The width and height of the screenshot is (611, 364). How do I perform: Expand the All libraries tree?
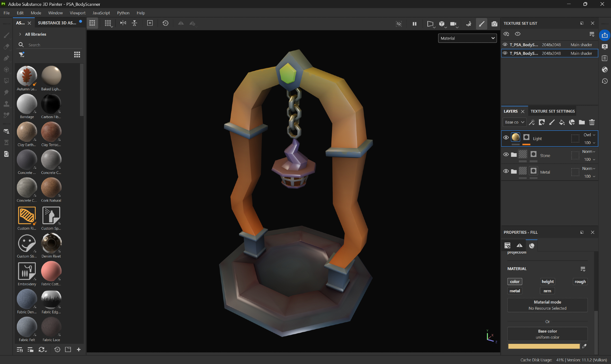point(20,34)
